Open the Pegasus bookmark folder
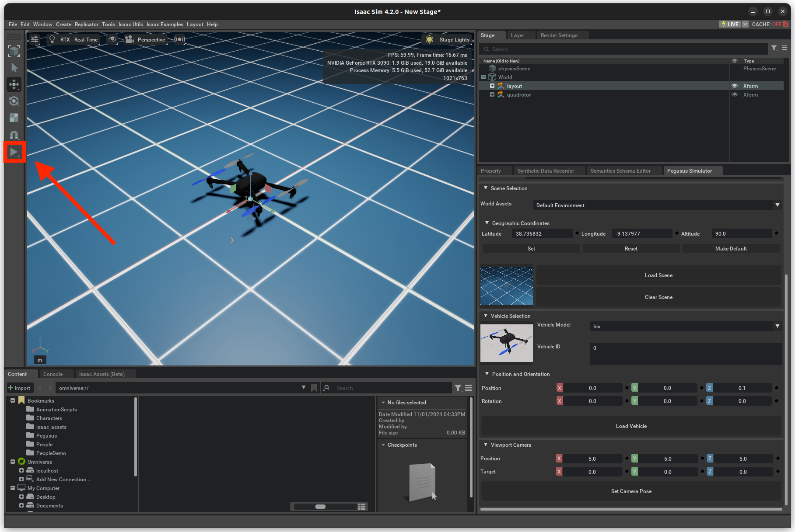This screenshot has height=532, width=795. pyautogui.click(x=46, y=436)
